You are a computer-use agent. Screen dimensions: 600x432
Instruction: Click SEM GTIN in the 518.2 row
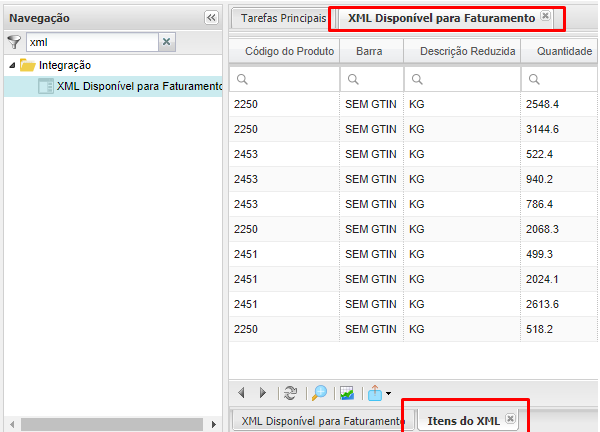pyautogui.click(x=371, y=329)
